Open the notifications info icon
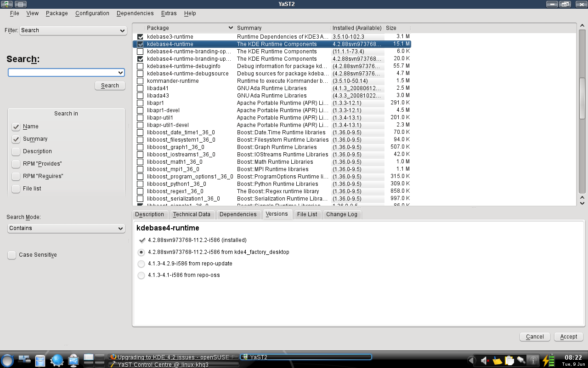 point(533,361)
